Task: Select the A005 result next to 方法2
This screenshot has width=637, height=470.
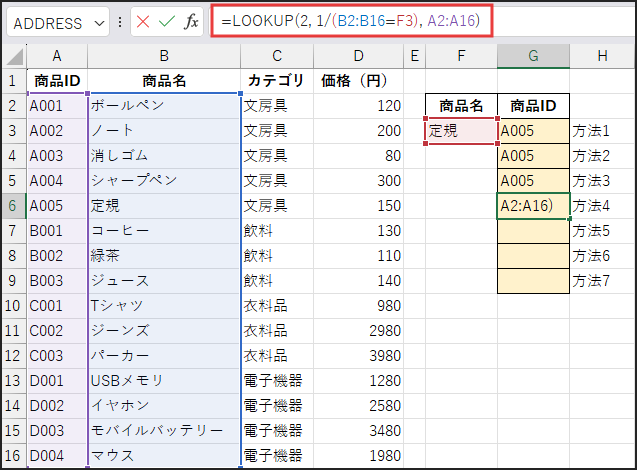Action: pyautogui.click(x=533, y=156)
